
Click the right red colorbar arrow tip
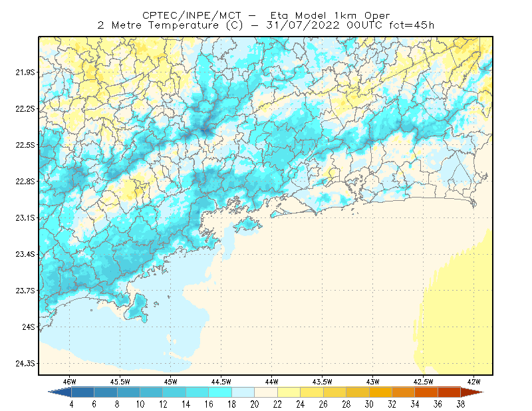480,392
